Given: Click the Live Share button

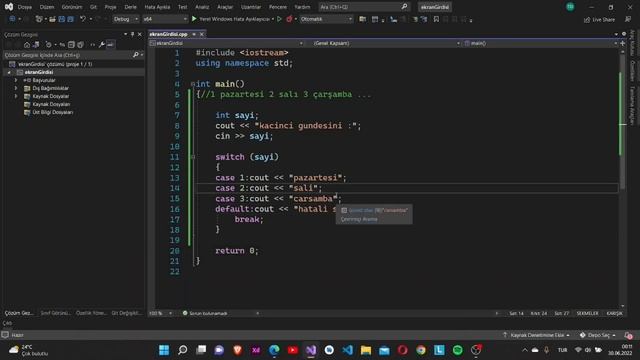Looking at the screenshot, I should tap(599, 19).
